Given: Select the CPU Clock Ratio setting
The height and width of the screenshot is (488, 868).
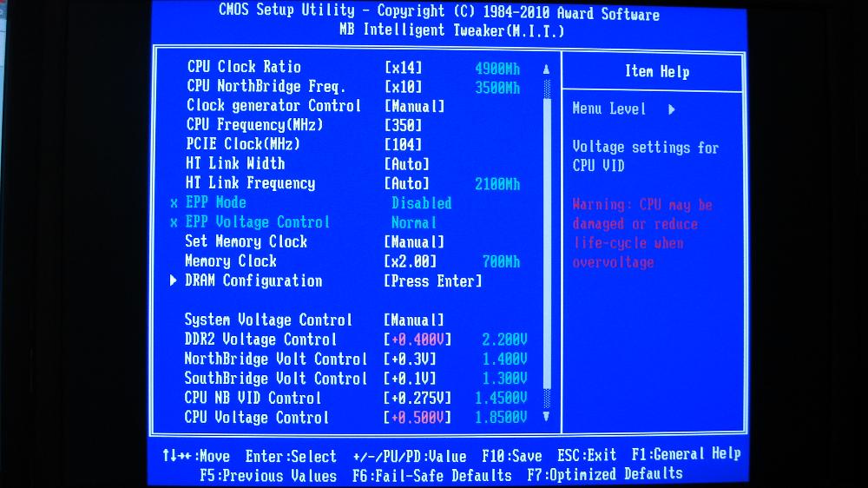Looking at the screenshot, I should click(244, 67).
